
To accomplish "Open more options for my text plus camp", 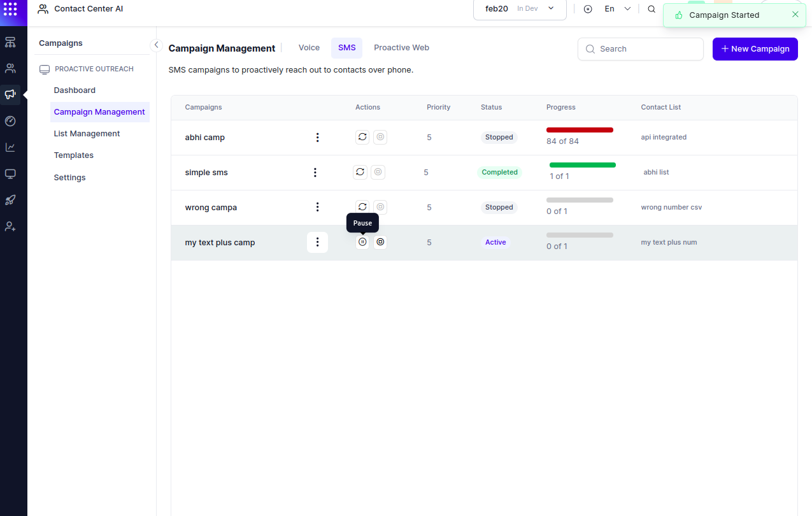I will click(x=317, y=242).
